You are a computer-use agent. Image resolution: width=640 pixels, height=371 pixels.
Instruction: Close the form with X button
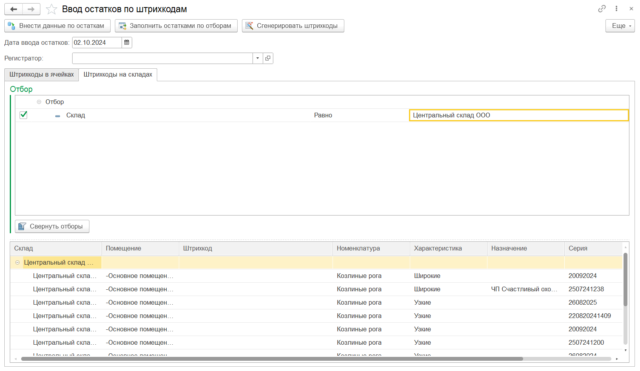(631, 9)
